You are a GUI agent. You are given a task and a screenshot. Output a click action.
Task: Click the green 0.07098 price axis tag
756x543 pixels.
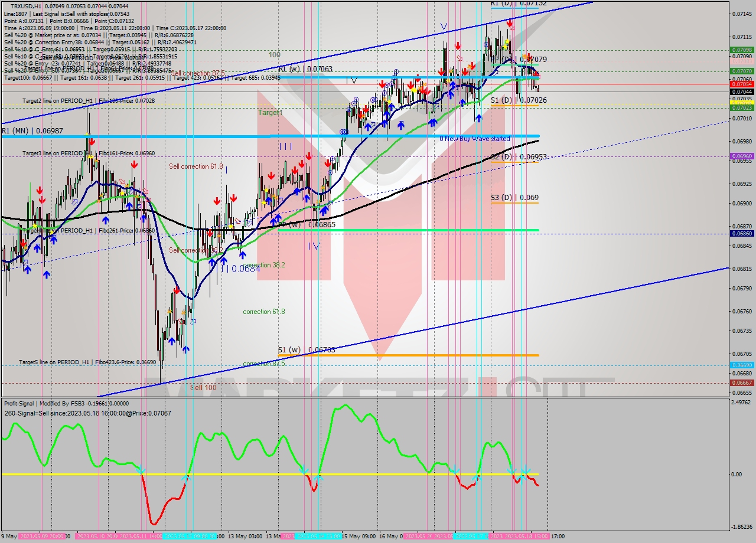click(742, 50)
